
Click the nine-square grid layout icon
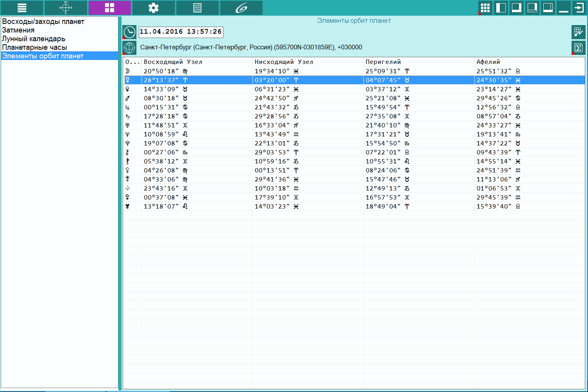[x=485, y=8]
